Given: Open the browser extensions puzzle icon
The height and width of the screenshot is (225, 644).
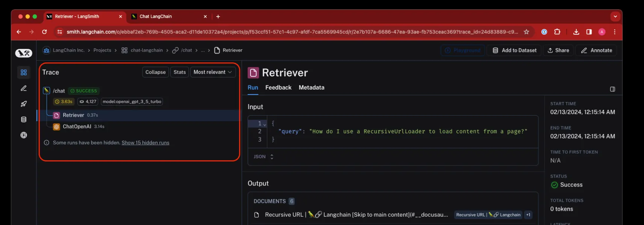Looking at the screenshot, I should pyautogui.click(x=557, y=32).
